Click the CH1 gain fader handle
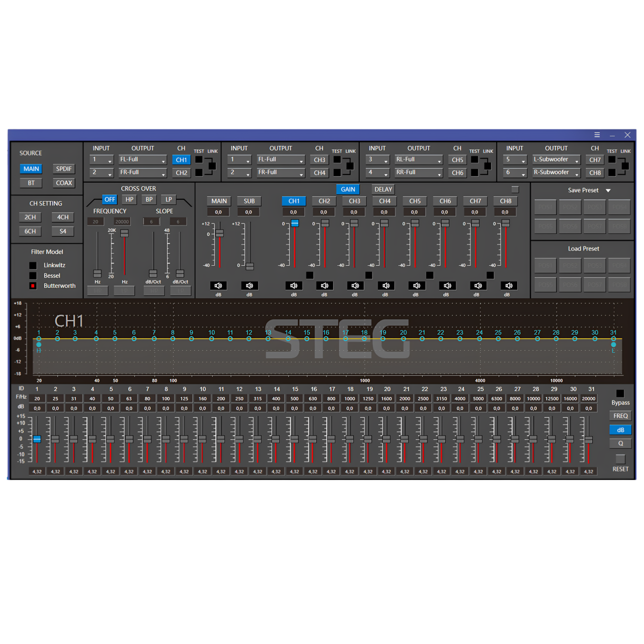Screen dimensions: 644x644 tap(295, 223)
